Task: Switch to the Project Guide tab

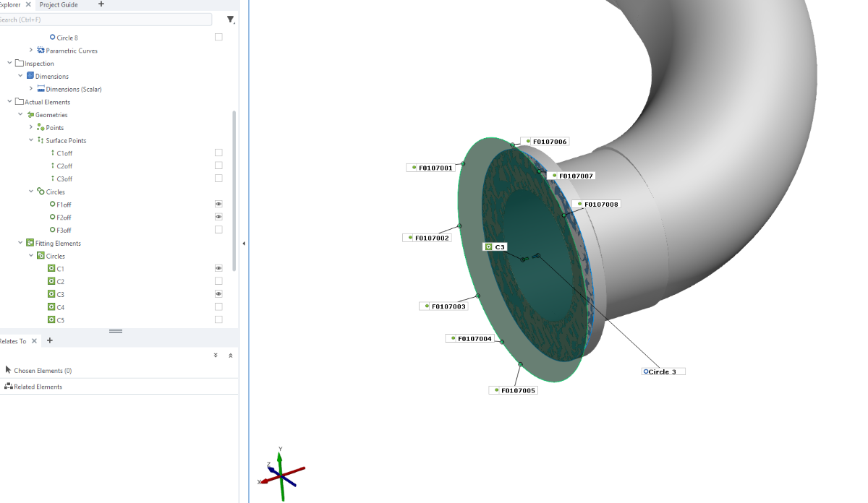Action: 59,4
